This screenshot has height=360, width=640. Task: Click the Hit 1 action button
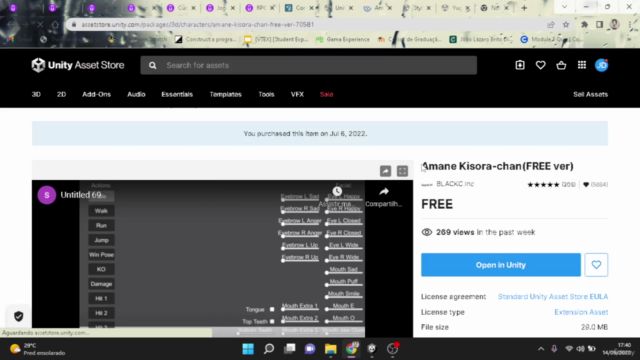[x=101, y=298]
